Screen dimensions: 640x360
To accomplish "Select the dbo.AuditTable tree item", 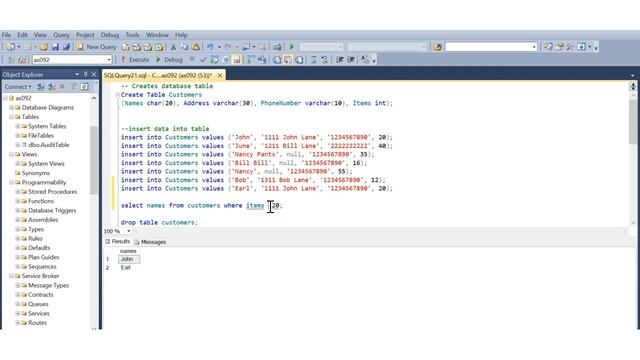I will pyautogui.click(x=48, y=145).
